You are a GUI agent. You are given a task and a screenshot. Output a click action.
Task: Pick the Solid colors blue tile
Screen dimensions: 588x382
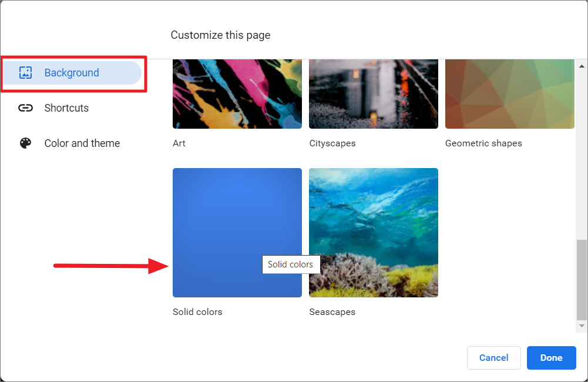tap(237, 233)
